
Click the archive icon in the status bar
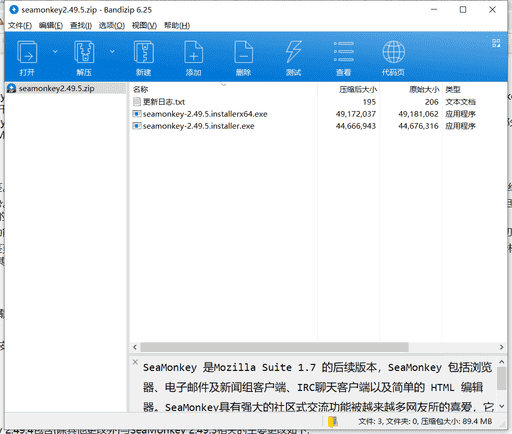[333, 422]
